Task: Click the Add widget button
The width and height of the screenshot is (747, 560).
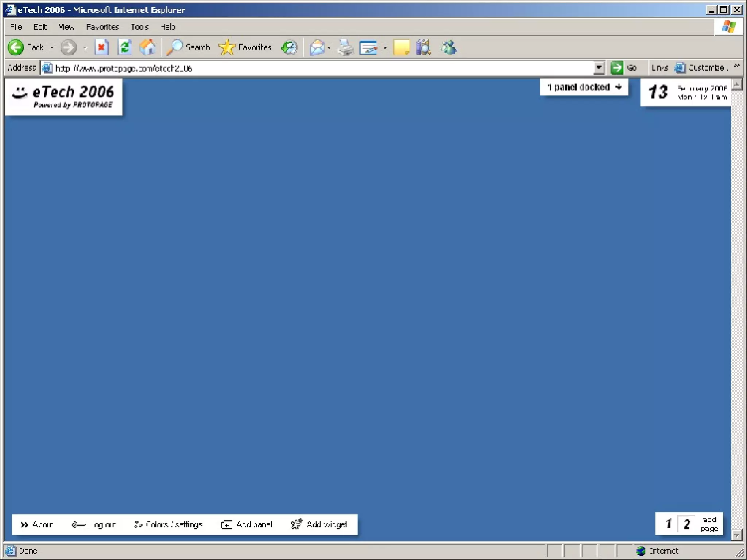Action: tap(319, 525)
